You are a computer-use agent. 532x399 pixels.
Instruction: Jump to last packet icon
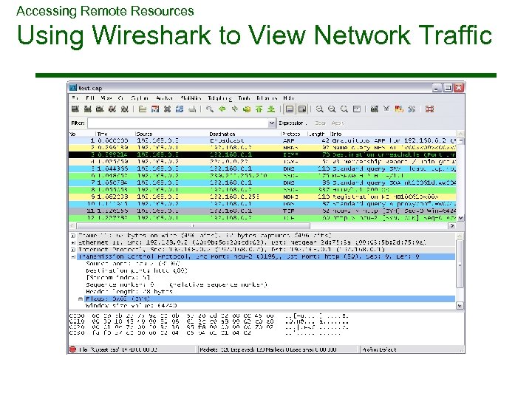click(271, 109)
